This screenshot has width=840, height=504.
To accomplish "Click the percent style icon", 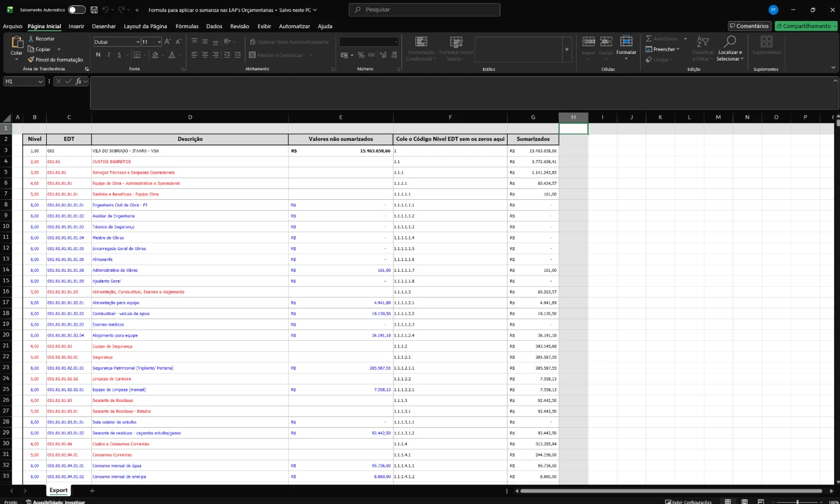I will [x=361, y=55].
